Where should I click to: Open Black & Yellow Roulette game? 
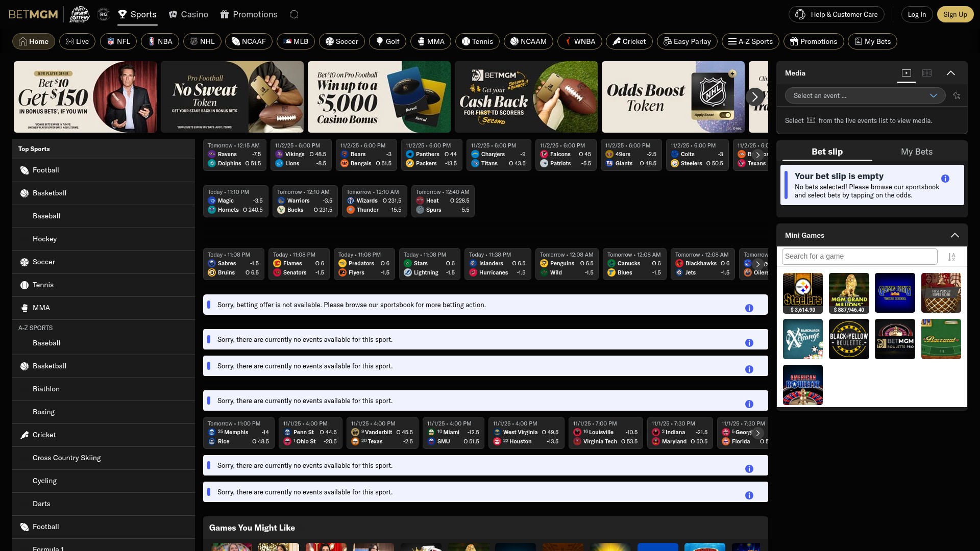[849, 339]
